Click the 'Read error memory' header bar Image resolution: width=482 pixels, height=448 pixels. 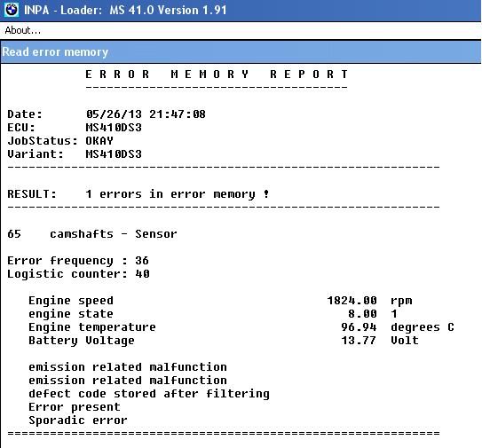tap(241, 52)
